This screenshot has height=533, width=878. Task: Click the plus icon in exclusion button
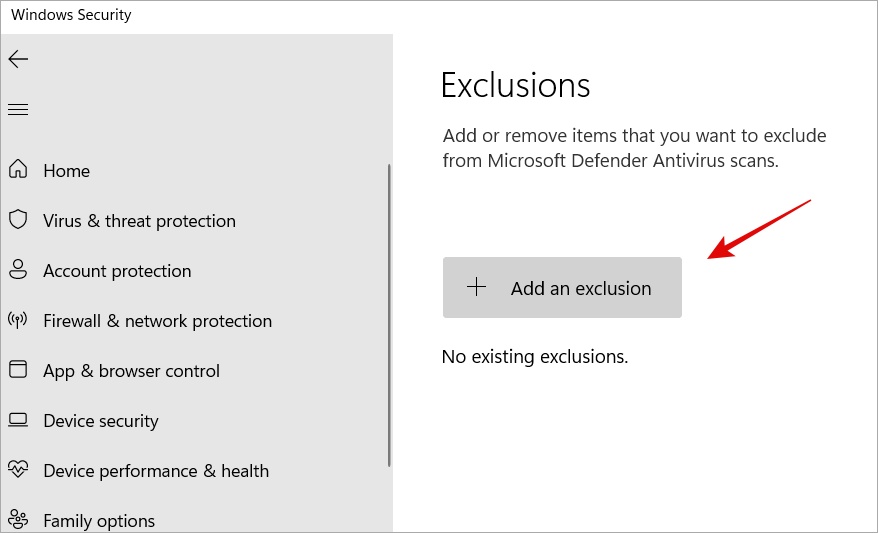tap(477, 287)
